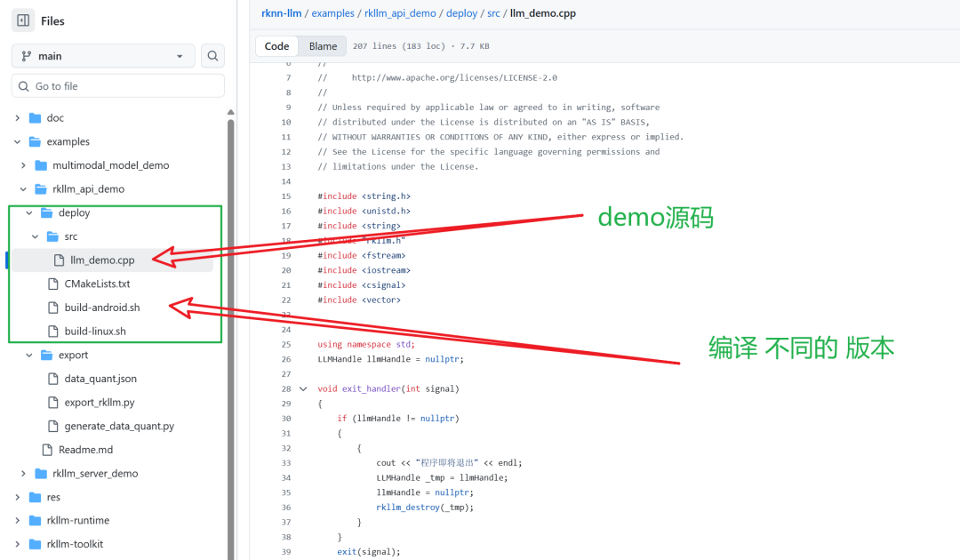Viewport: 960px width, 560px height.
Task: Collapse exit_handler function code fold
Action: click(303, 388)
